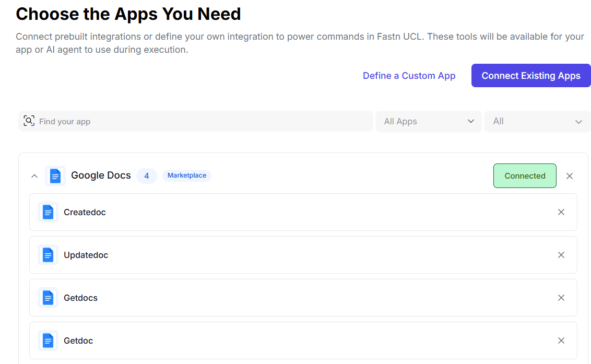Click the Choose the Apps You Need heading

click(128, 14)
